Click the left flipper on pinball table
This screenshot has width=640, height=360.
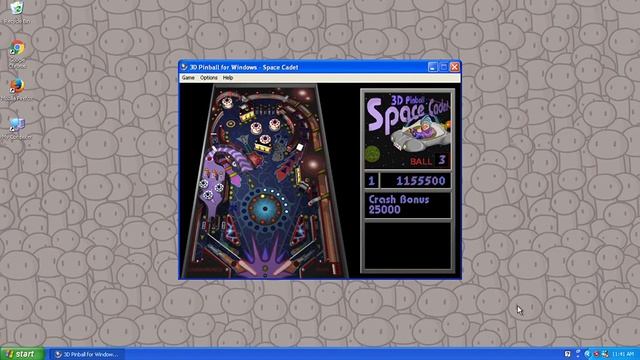click(248, 267)
